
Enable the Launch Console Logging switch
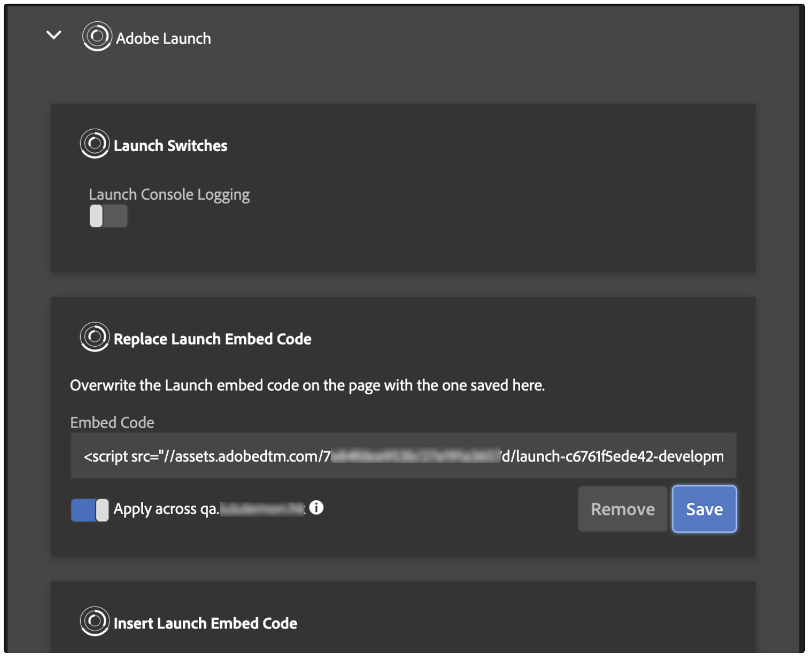(x=108, y=216)
